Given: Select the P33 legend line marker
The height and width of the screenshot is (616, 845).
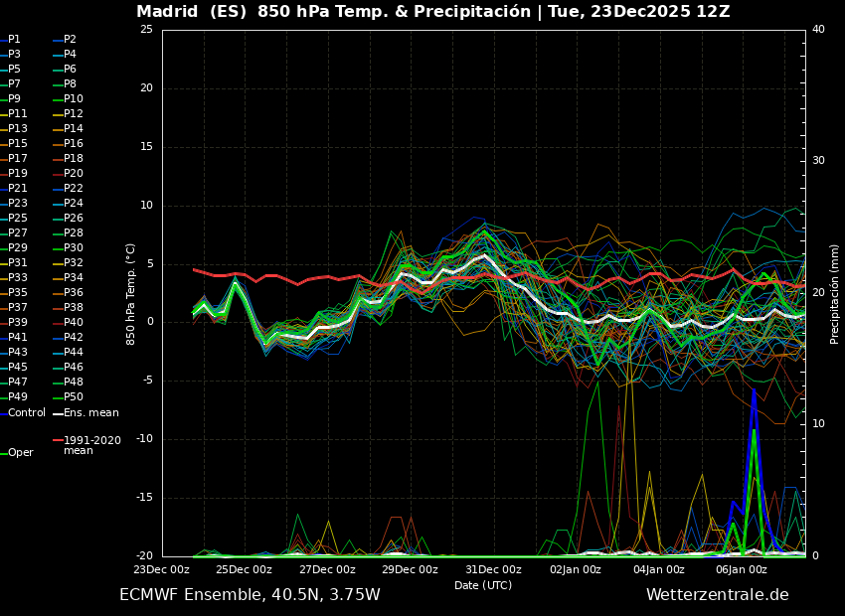Looking at the screenshot, I should point(6,281).
